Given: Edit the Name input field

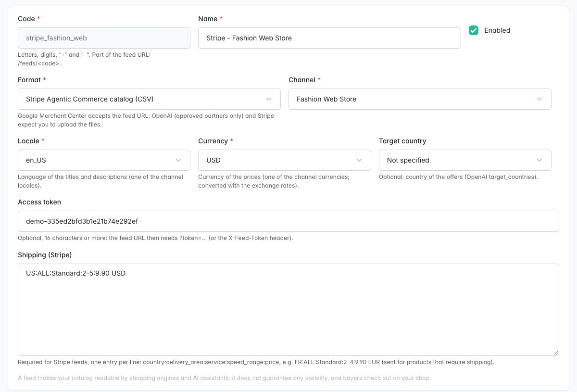Looking at the screenshot, I should coord(329,38).
